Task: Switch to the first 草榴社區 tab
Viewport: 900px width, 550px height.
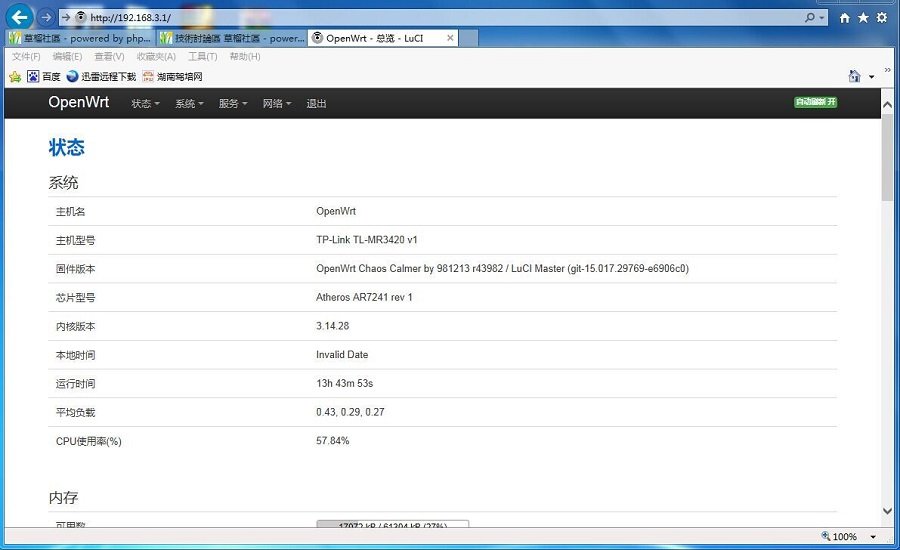Action: (x=80, y=38)
